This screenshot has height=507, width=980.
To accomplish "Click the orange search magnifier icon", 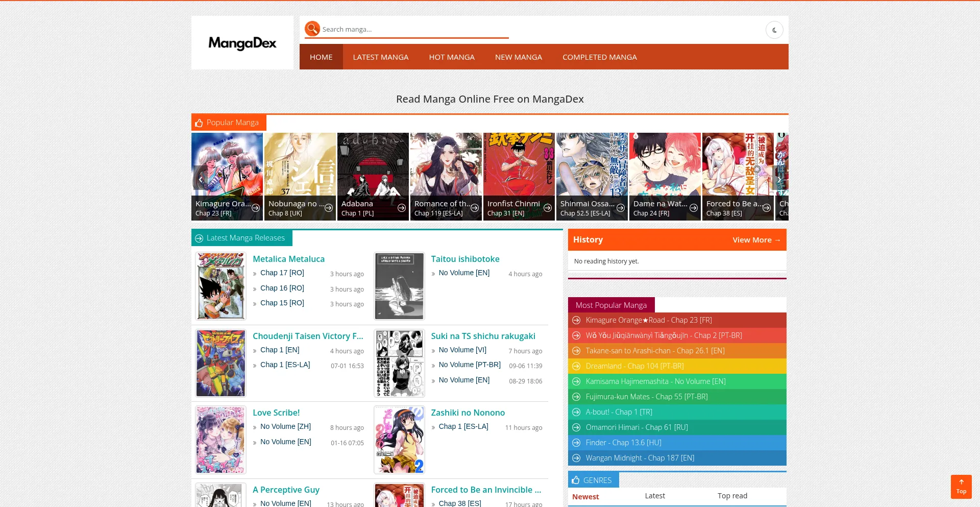I will (x=312, y=29).
